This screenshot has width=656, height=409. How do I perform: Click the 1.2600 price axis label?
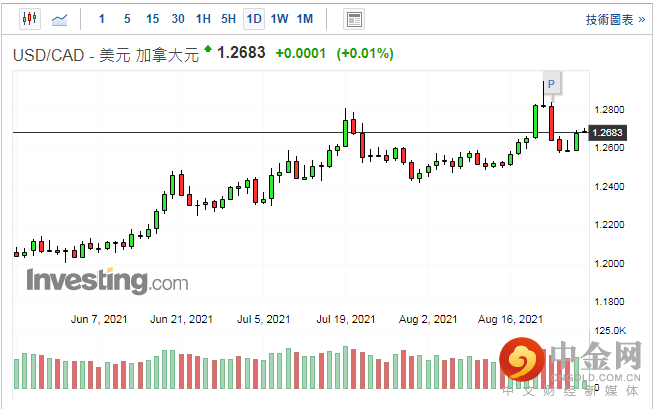609,148
